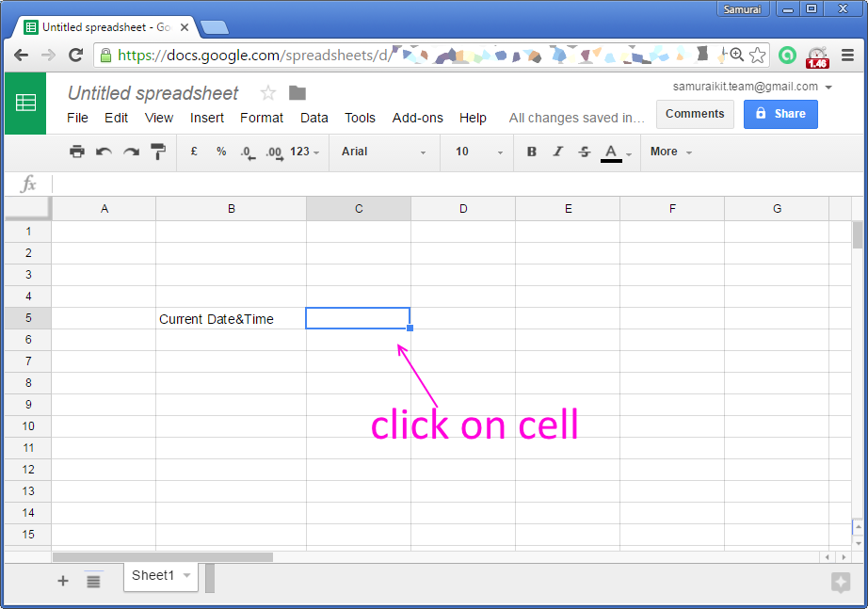
Task: Click the select-all corner box
Action: click(27, 209)
